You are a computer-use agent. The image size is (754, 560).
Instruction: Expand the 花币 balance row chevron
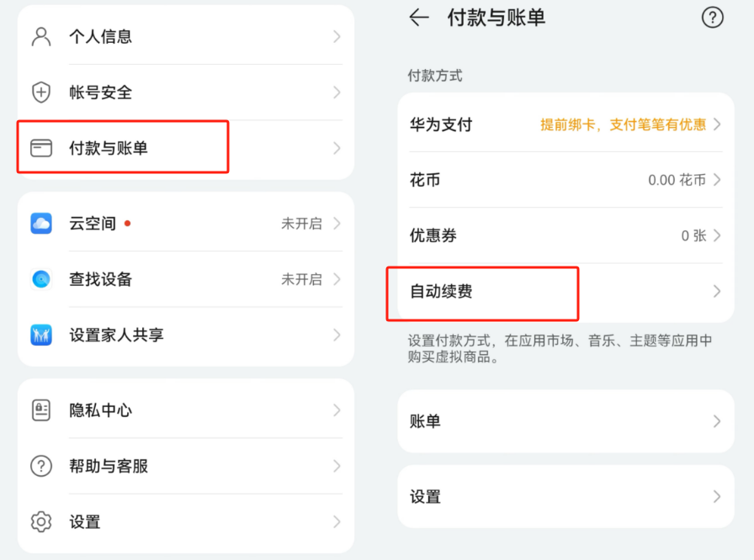pos(719,180)
